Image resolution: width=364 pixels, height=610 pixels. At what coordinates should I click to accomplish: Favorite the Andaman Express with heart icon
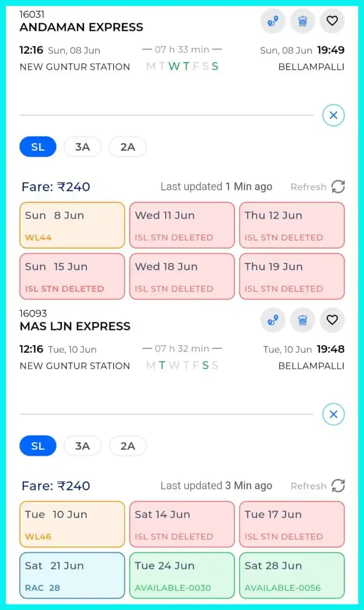(332, 21)
